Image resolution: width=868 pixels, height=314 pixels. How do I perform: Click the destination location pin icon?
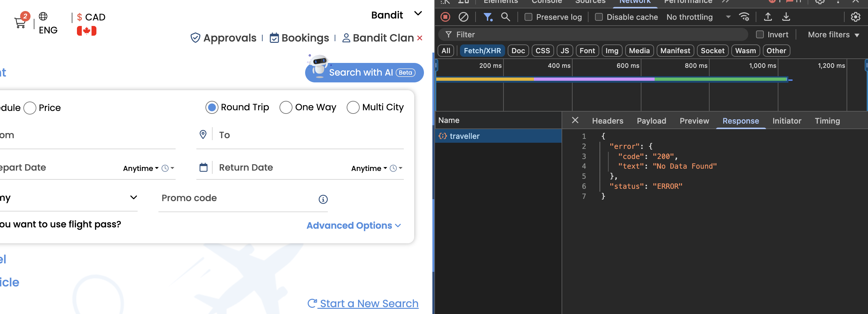203,135
